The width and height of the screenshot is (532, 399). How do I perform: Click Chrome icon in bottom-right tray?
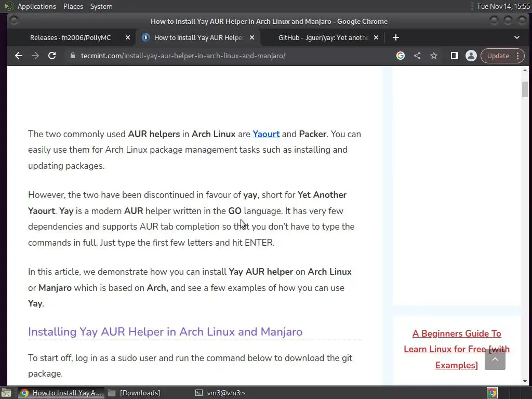coord(492,393)
